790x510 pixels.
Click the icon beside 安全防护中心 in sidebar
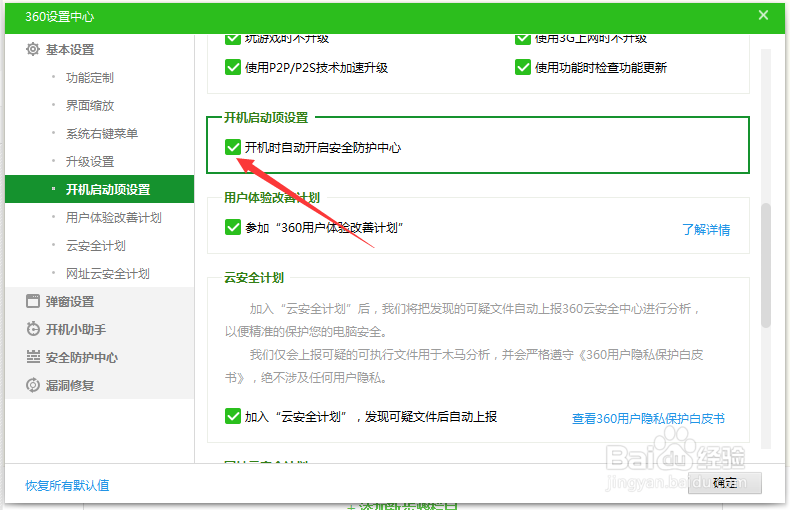coord(33,357)
